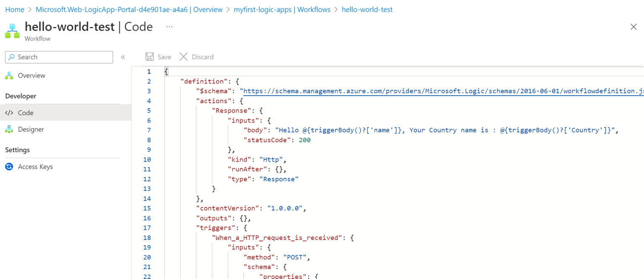Click the workflow icon next to hello-world-test
Image resolution: width=644 pixels, height=279 pixels.
[x=12, y=30]
